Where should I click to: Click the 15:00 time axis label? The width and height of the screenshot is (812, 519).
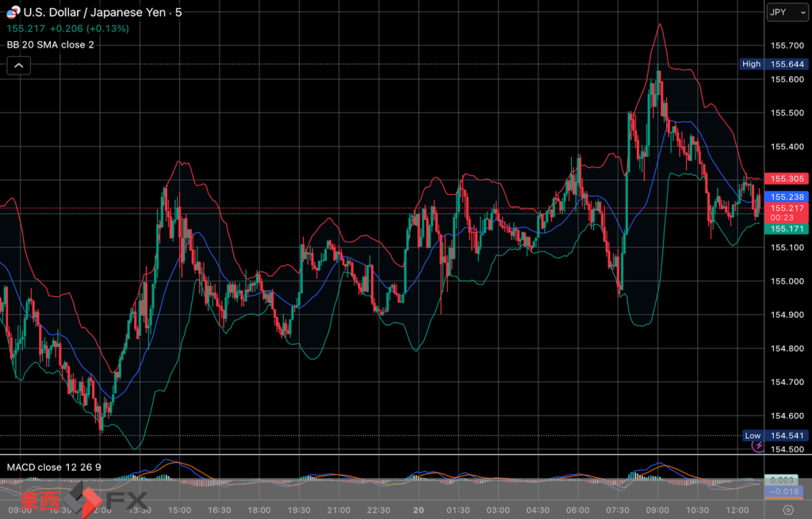coord(180,509)
